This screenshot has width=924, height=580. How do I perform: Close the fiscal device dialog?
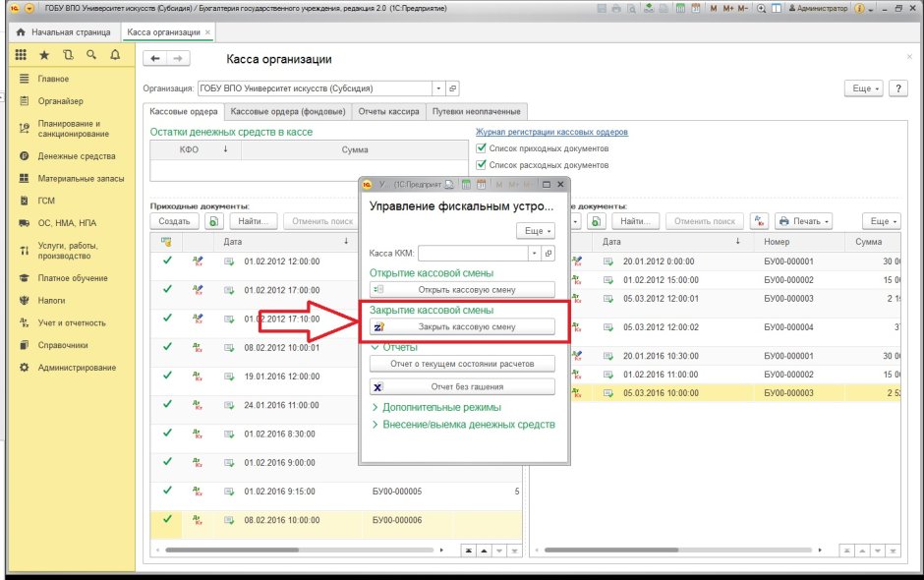tap(560, 185)
